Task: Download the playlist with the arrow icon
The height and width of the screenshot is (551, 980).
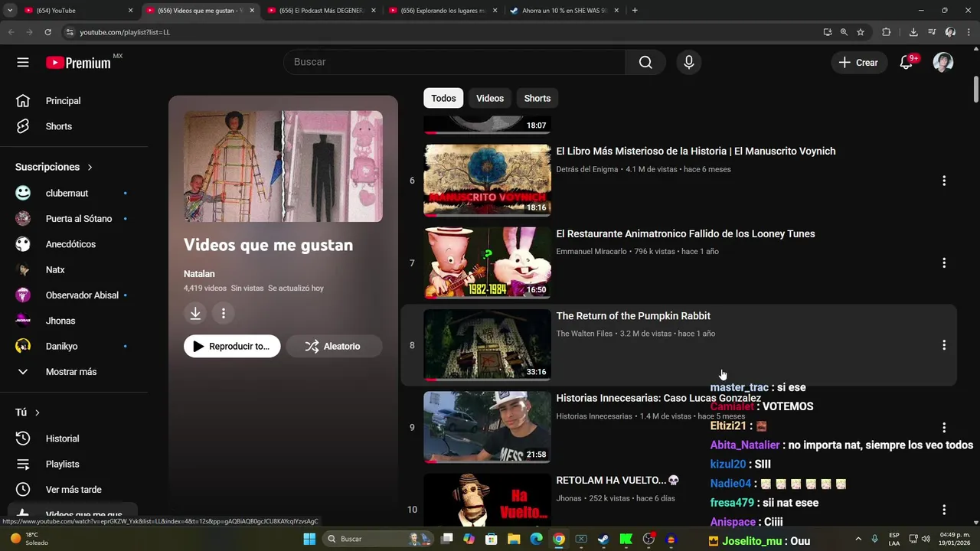Action: [x=195, y=313]
